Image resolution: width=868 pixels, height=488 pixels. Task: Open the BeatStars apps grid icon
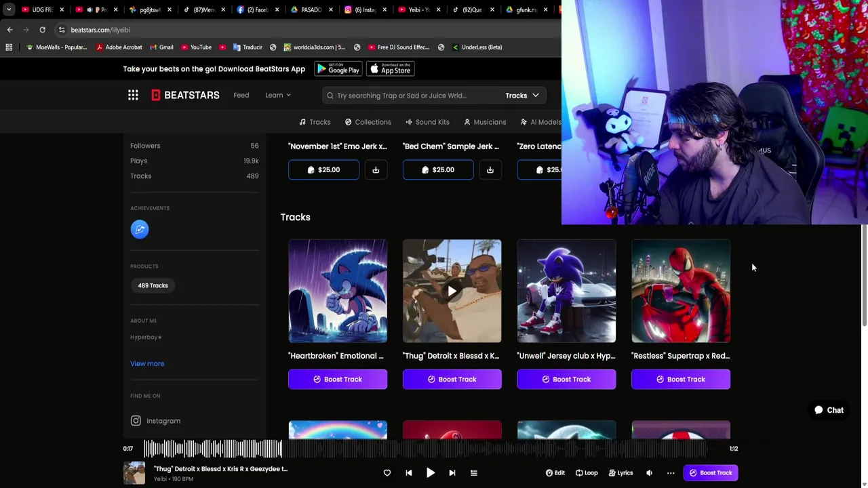pos(133,95)
